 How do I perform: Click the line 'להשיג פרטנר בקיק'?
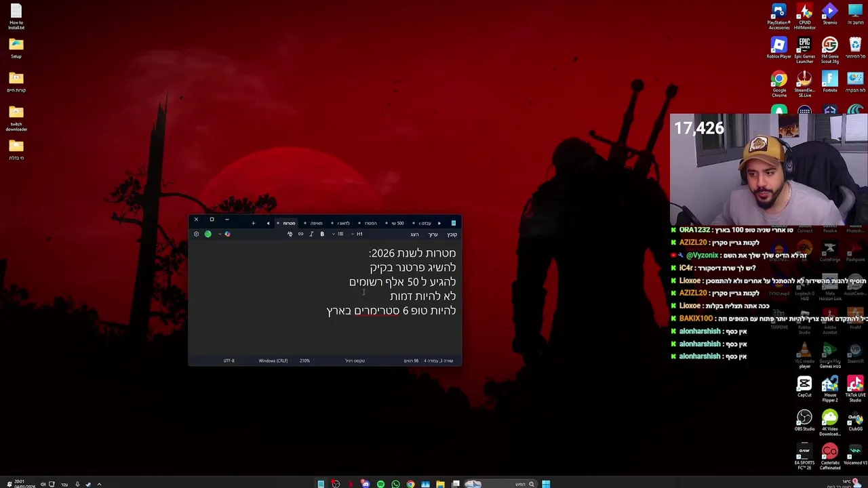[x=413, y=267]
